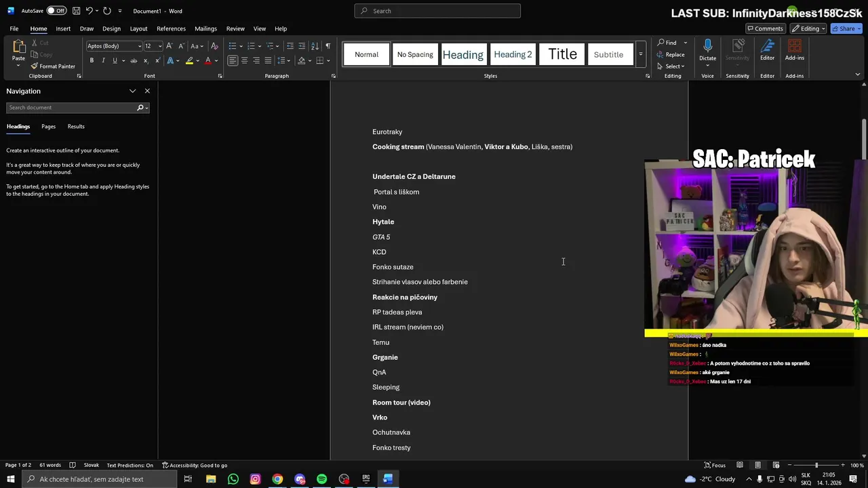Increase font size with the grow button
868x488 pixels.
tap(170, 46)
